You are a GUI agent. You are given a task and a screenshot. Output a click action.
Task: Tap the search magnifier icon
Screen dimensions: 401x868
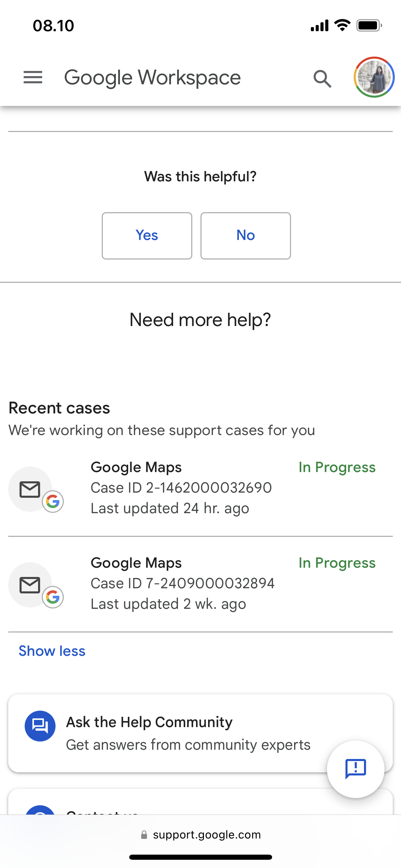(x=322, y=79)
